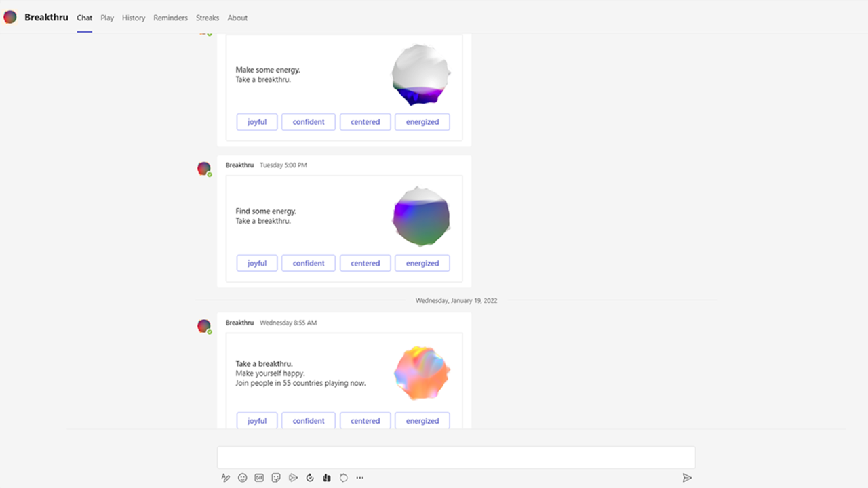Choose centered in Find some energy card
This screenshot has width=868, height=488.
pyautogui.click(x=366, y=263)
